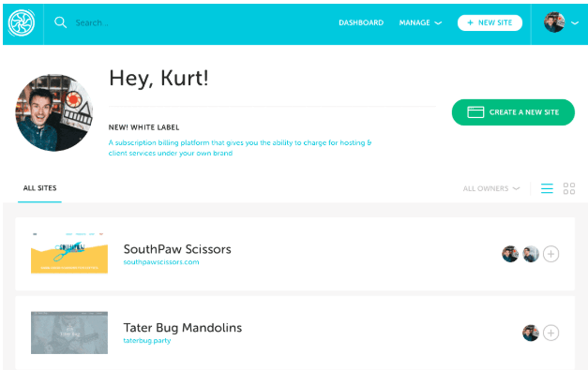Click the Flywheel logo in header
The image size is (588, 370).
pos(22,22)
